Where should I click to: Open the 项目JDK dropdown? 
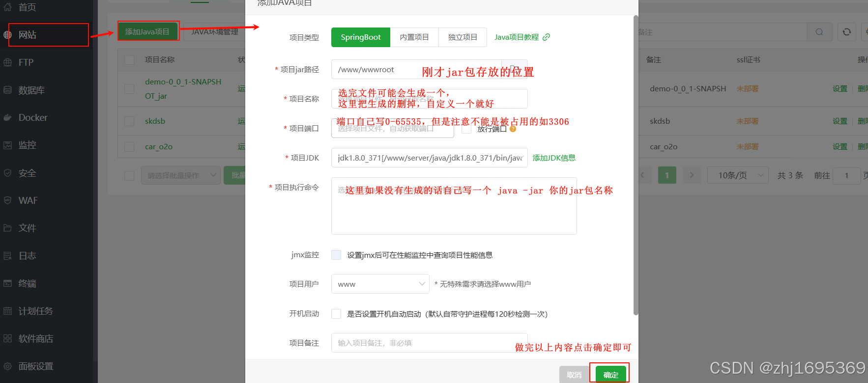[430, 158]
